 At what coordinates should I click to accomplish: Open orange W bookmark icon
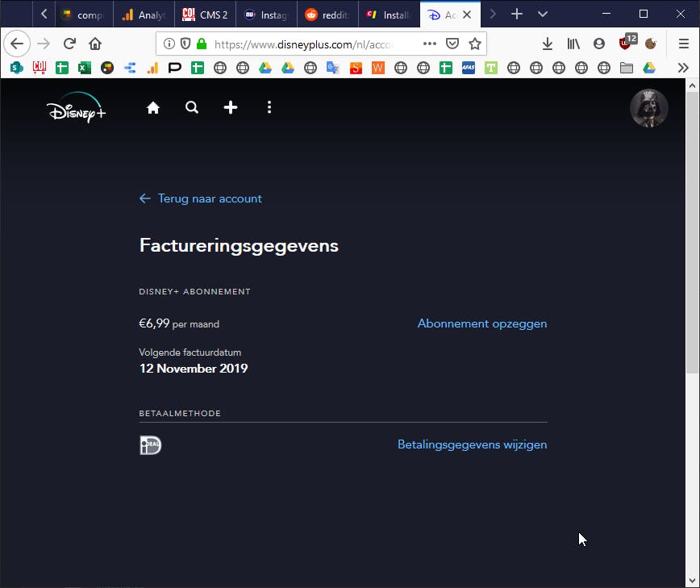click(x=378, y=68)
